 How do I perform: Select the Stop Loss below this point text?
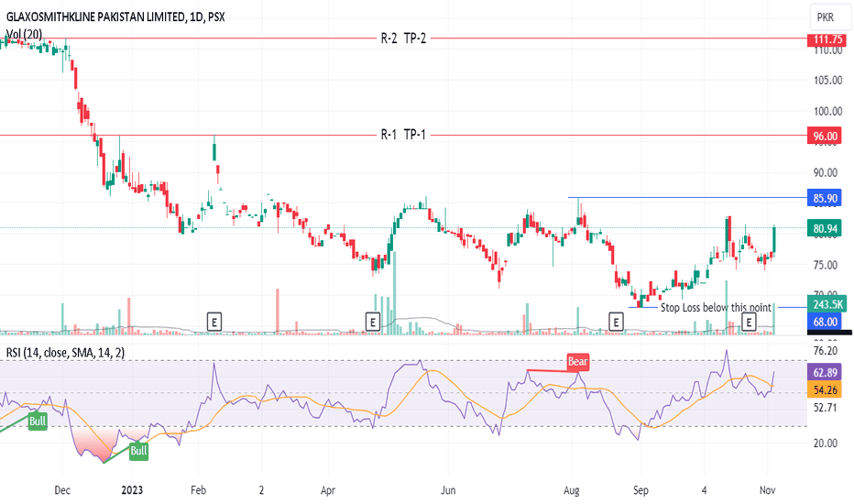[716, 307]
